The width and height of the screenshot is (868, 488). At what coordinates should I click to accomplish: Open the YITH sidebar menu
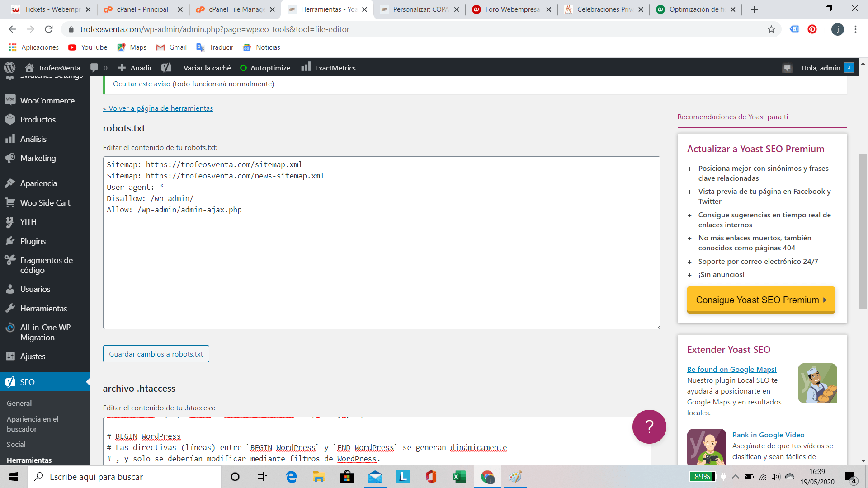(x=45, y=222)
